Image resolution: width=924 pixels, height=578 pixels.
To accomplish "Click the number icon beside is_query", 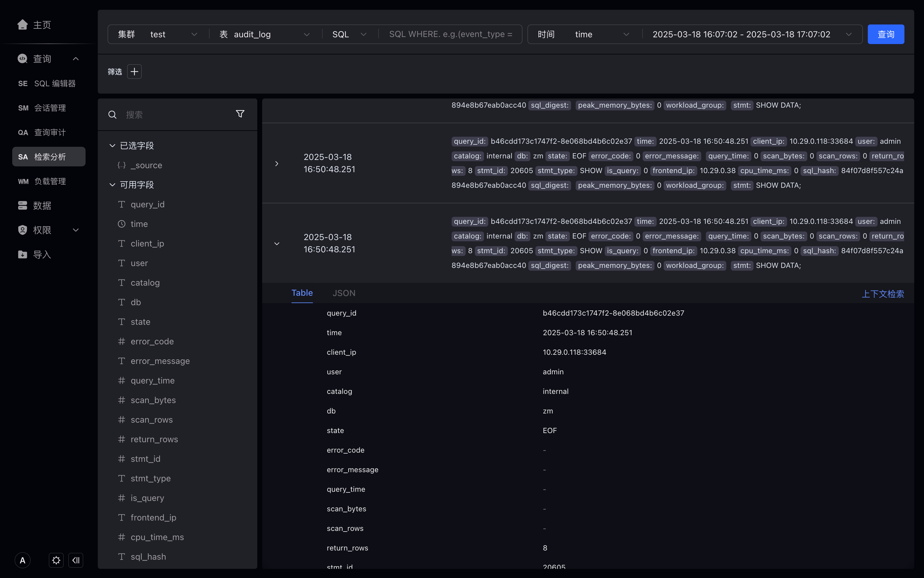I will (121, 498).
